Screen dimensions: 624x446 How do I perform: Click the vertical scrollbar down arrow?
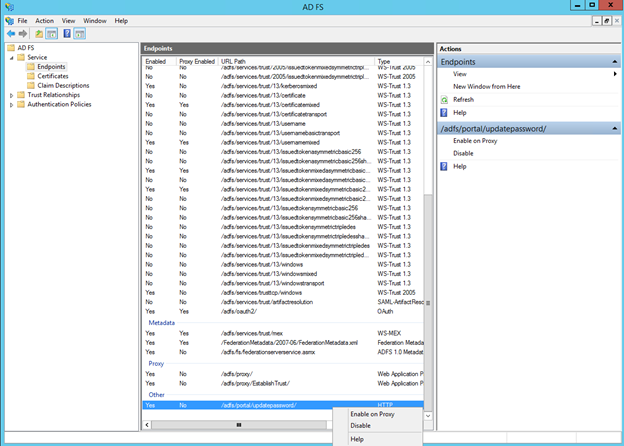click(x=428, y=416)
